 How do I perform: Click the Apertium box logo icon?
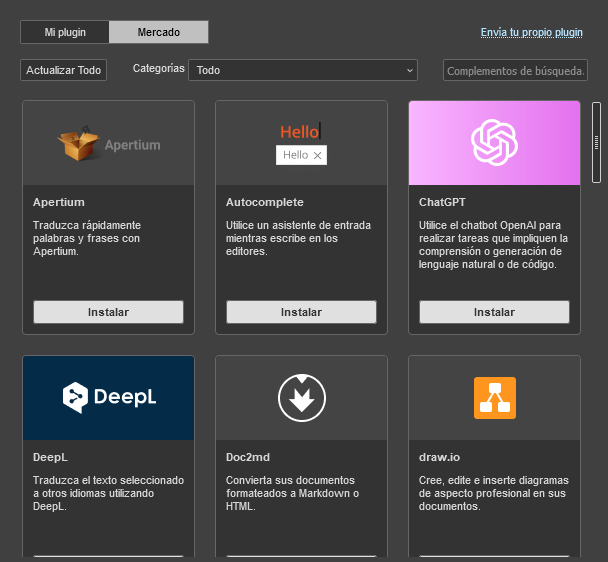tap(80, 145)
